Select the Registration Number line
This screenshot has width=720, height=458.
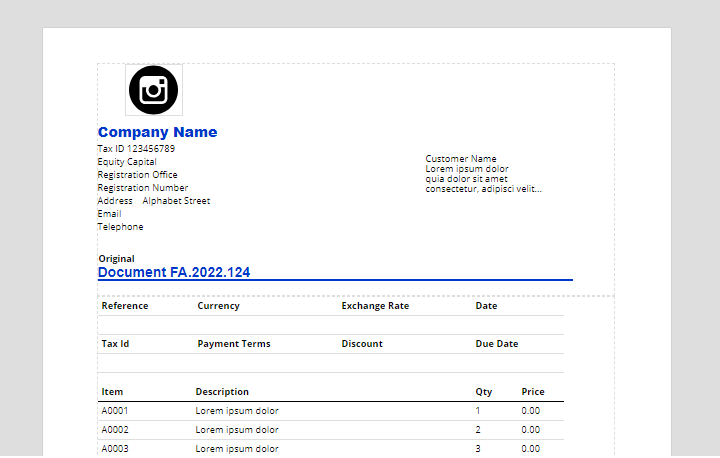[142, 188]
